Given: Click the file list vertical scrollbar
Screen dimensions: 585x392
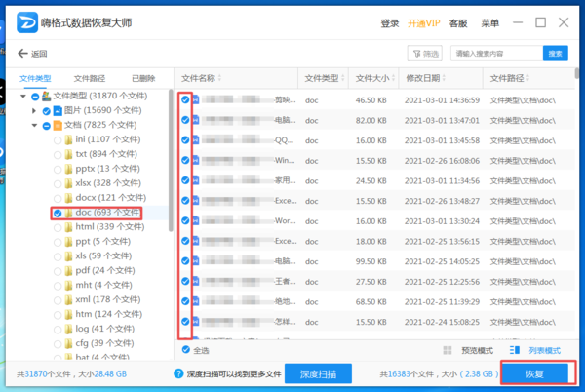Looking at the screenshot, I should click(579, 195).
